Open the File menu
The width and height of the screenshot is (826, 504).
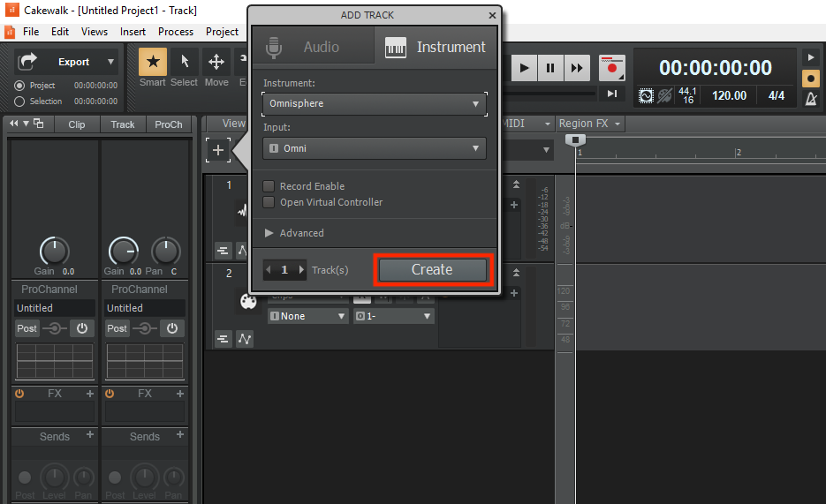(x=31, y=32)
